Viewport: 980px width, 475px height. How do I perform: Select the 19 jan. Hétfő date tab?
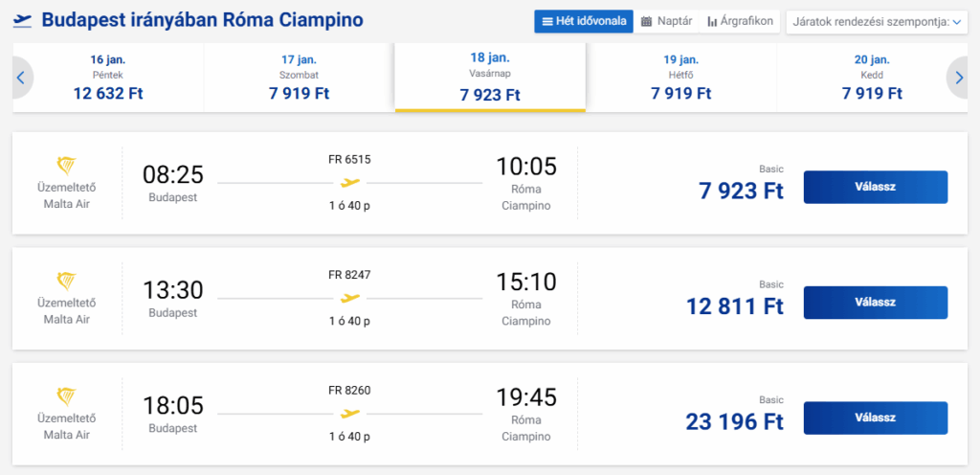(681, 77)
